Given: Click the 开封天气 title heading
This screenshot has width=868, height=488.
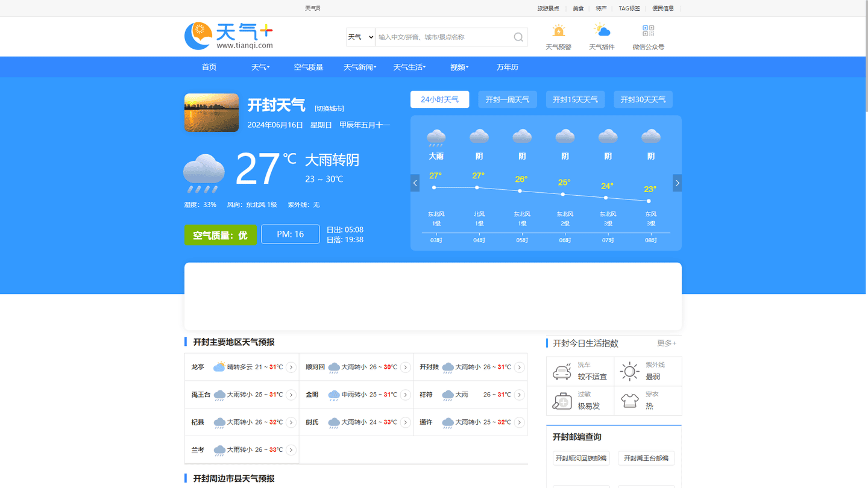Looking at the screenshot, I should click(x=277, y=105).
